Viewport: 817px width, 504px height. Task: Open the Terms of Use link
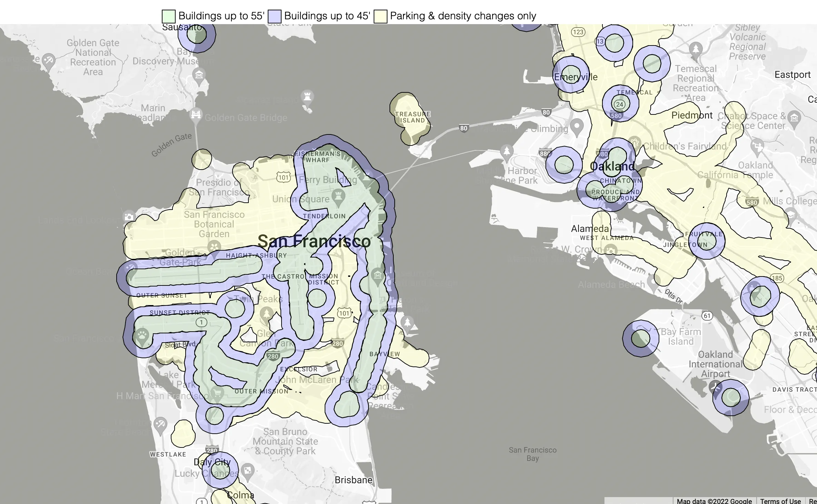pyautogui.click(x=780, y=501)
